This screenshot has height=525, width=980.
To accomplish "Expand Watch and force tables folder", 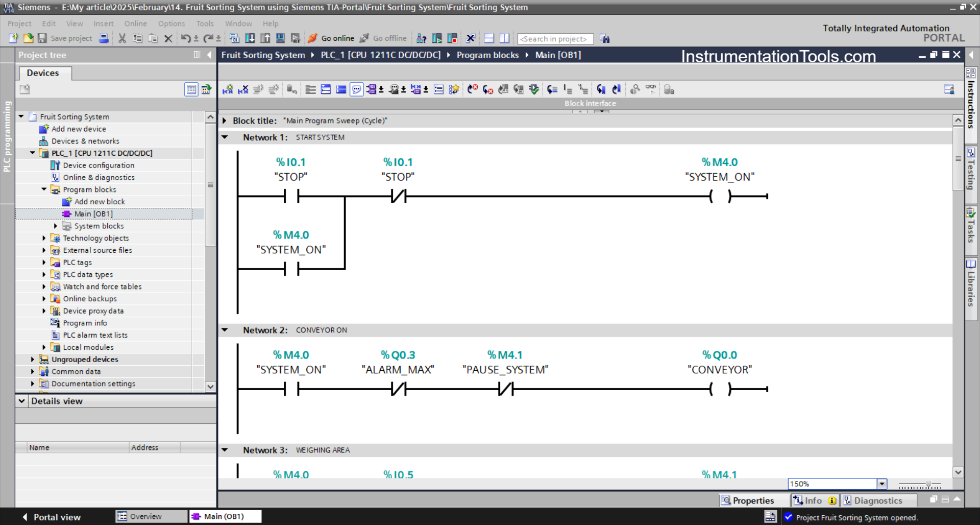I will pyautogui.click(x=44, y=287).
